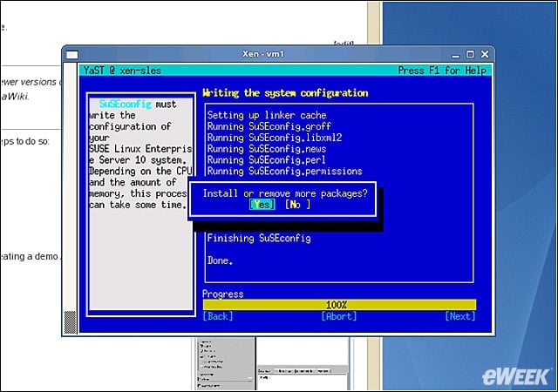Open the Xen vm1 window menu icon
This screenshot has width=558, height=392.
pos(72,55)
